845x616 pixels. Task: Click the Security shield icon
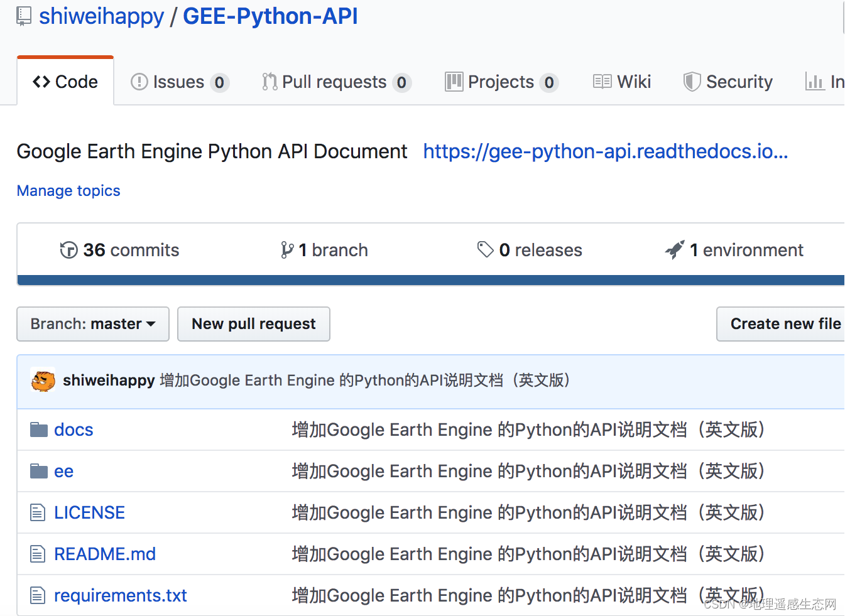(692, 82)
